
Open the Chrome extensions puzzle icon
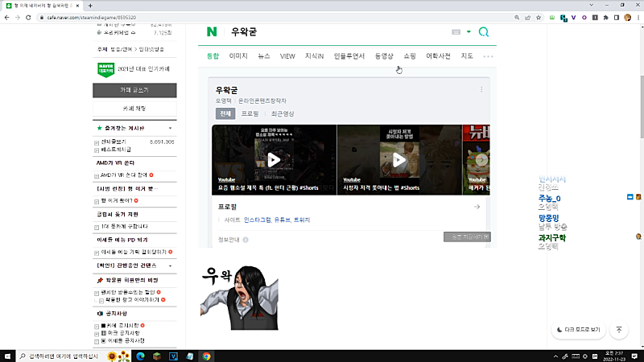[606, 18]
